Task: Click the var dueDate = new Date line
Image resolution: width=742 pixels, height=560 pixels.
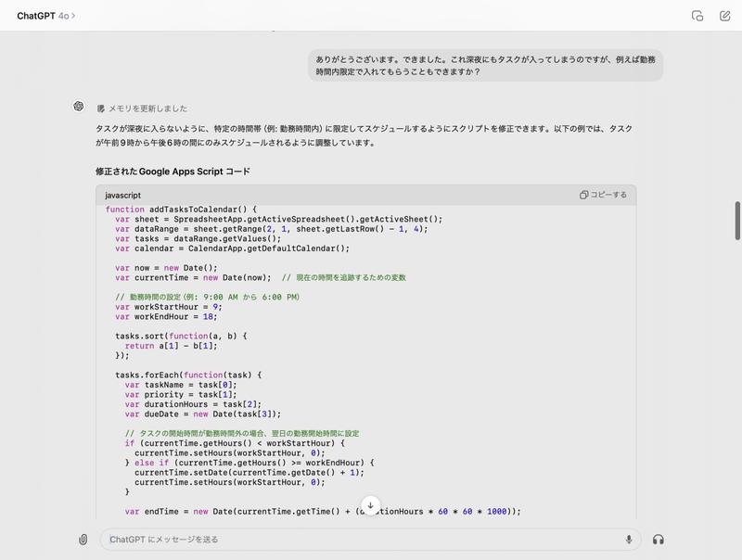Action: (203, 414)
